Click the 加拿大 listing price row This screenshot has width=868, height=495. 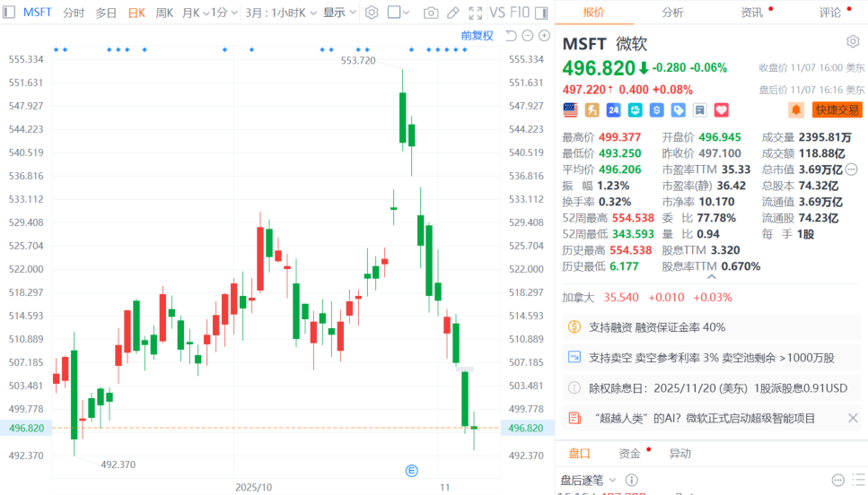tap(647, 297)
